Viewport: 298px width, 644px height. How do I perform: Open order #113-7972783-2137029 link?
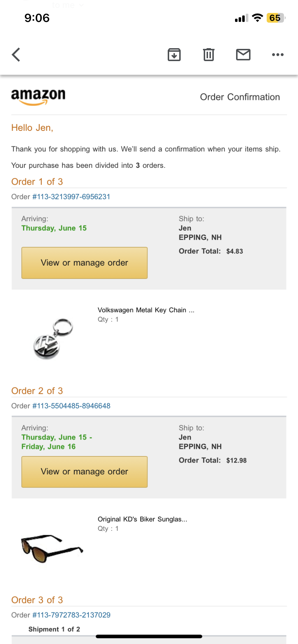coord(71,615)
